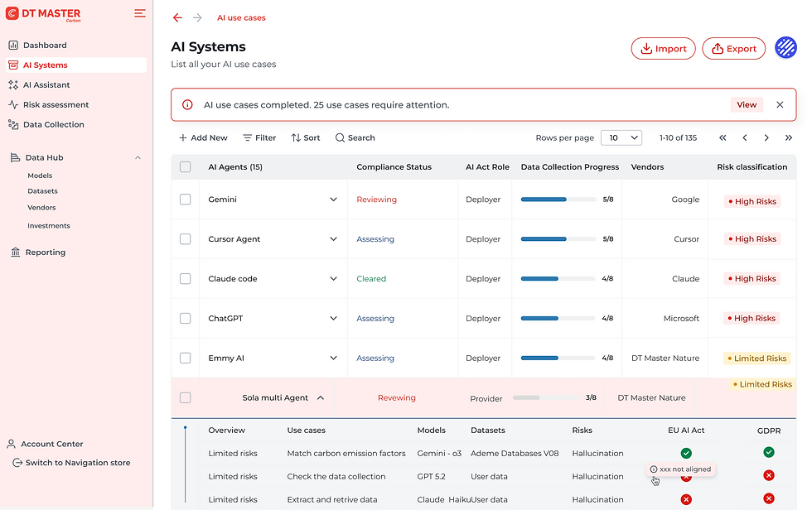Open the blue apps grid icon

(x=785, y=47)
